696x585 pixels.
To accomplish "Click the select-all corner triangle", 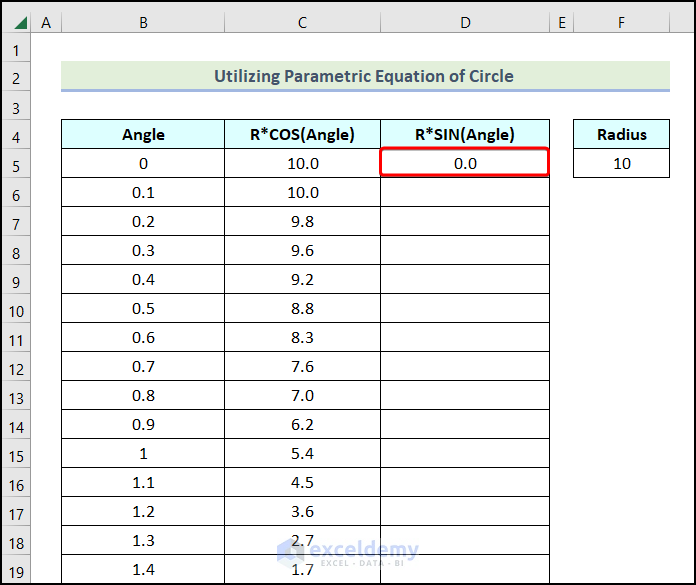I will (x=17, y=22).
